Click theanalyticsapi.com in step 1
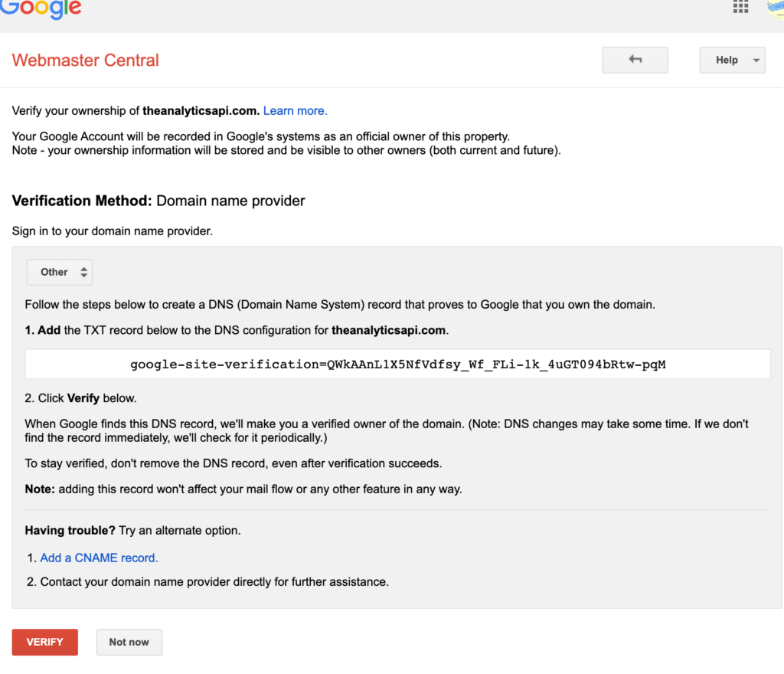 pos(389,331)
